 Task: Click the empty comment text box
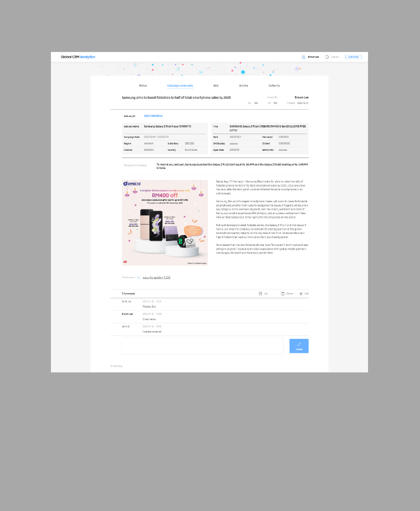click(203, 346)
